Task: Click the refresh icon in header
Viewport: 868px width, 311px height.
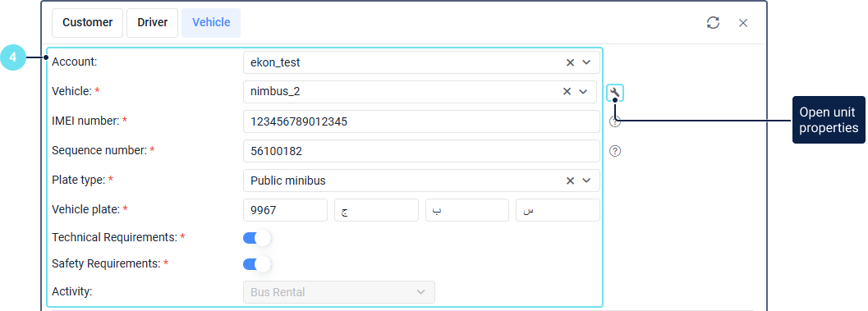Action: pyautogui.click(x=713, y=23)
